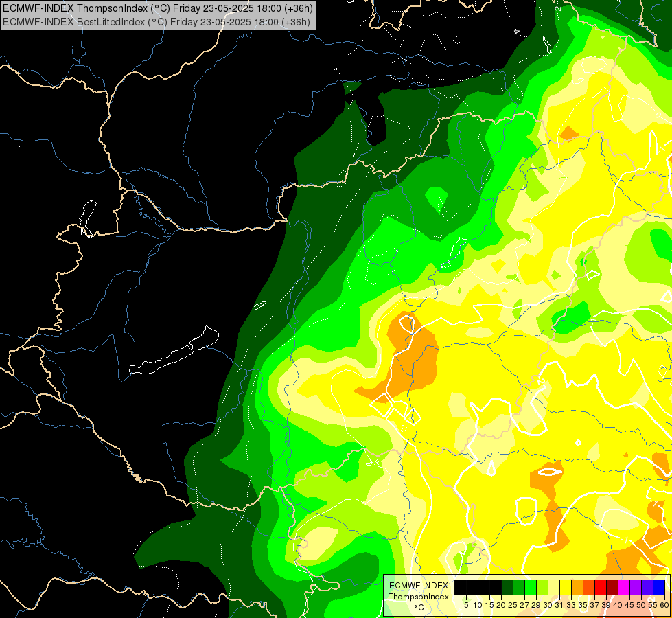
Task: Click the yellow 31–33 legend swatch
Action: (566, 587)
